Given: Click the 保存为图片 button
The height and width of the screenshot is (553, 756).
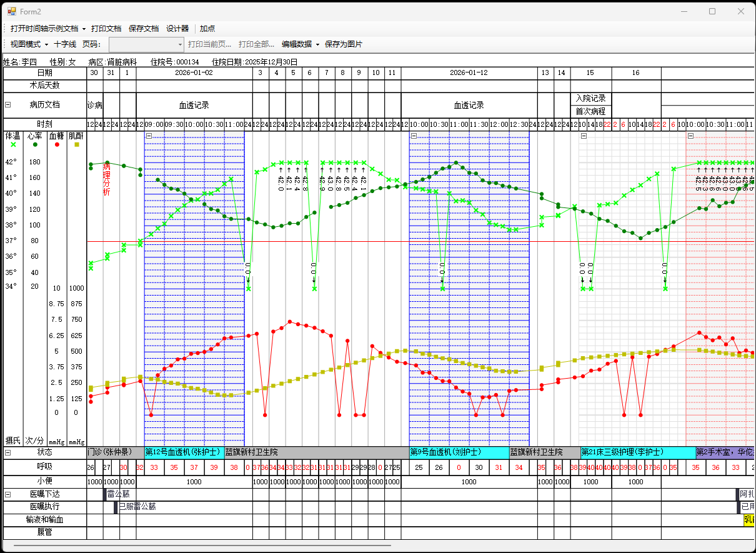Looking at the screenshot, I should coord(343,44).
